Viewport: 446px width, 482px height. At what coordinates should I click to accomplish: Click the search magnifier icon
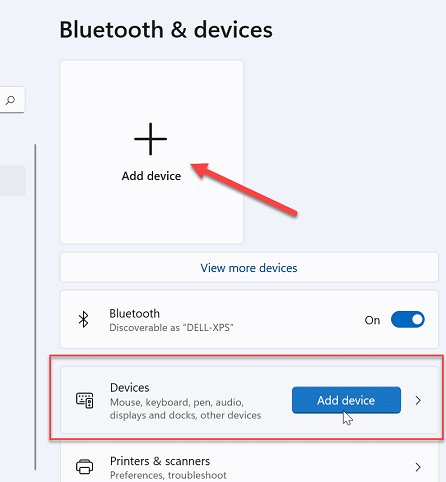pyautogui.click(x=11, y=100)
